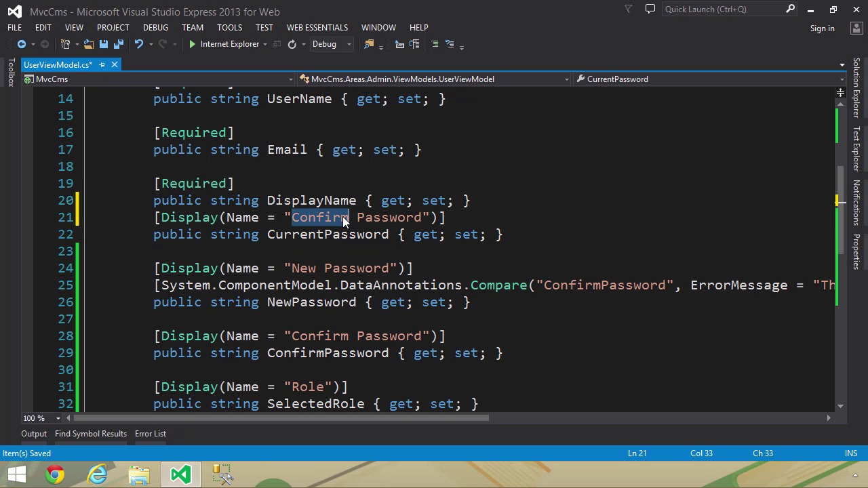Open the feedback speech bubble icon
The width and height of the screenshot is (868, 488).
[x=650, y=9]
